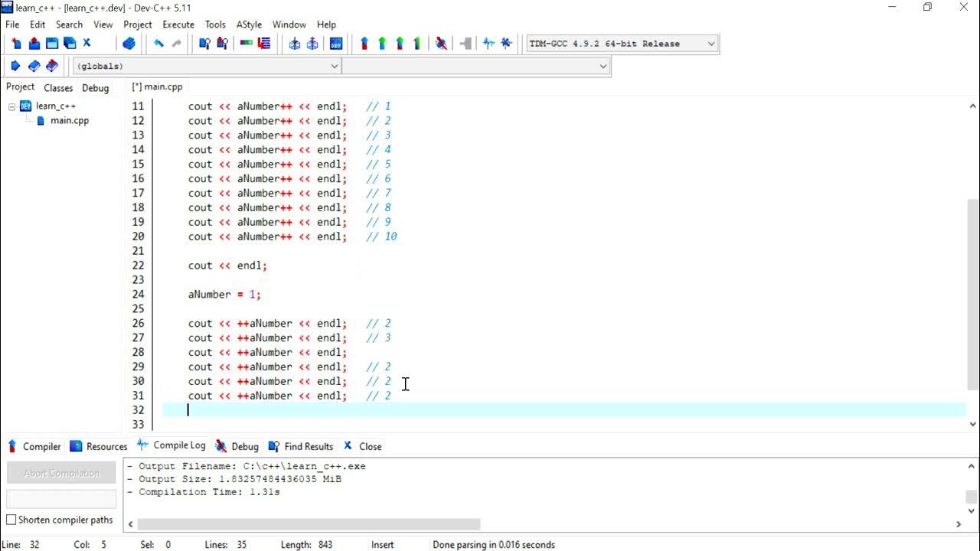Image resolution: width=980 pixels, height=551 pixels.
Task: Open the Execute menu
Action: pyautogui.click(x=178, y=24)
